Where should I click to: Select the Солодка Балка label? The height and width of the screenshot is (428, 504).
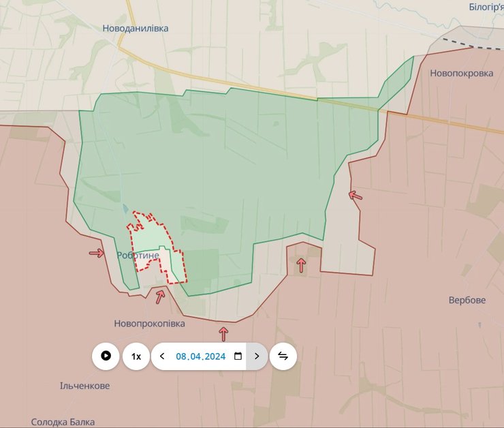63,422
